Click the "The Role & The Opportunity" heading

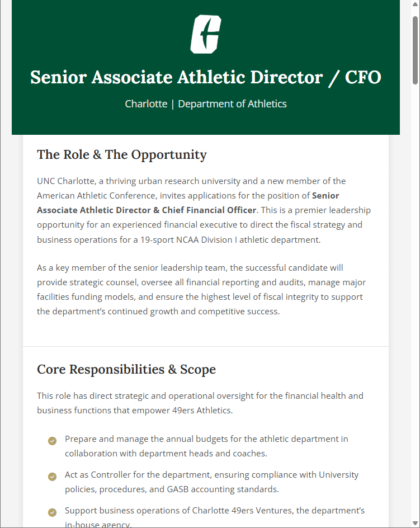click(121, 154)
